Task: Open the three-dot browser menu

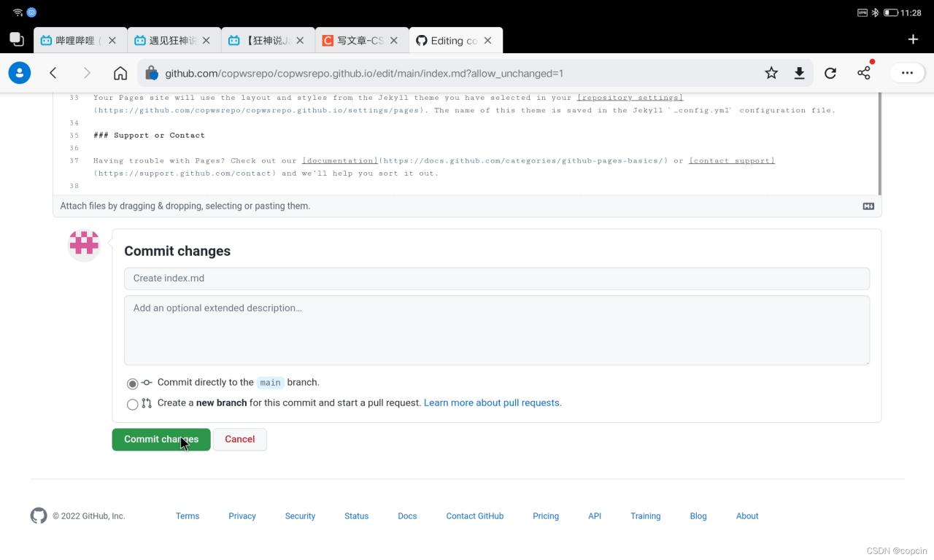Action: pos(907,73)
